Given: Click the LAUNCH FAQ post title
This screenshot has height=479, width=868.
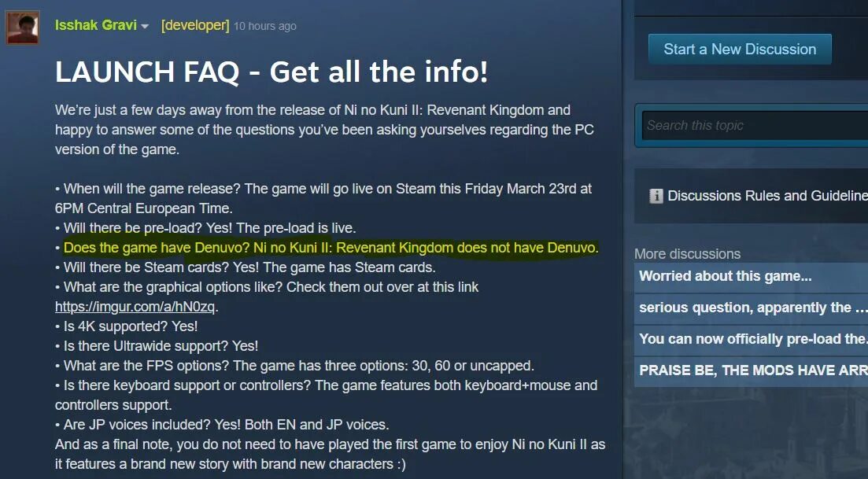Looking at the screenshot, I should [x=271, y=72].
